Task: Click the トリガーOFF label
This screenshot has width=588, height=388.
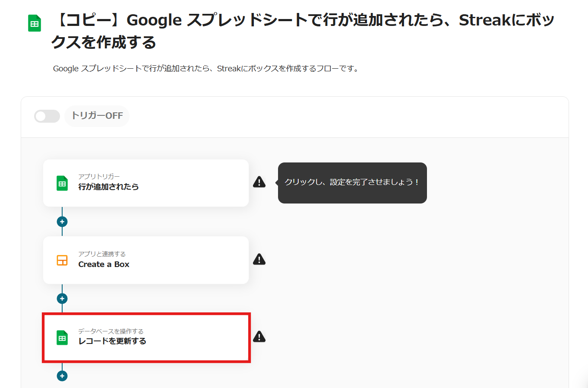Action: click(x=97, y=116)
